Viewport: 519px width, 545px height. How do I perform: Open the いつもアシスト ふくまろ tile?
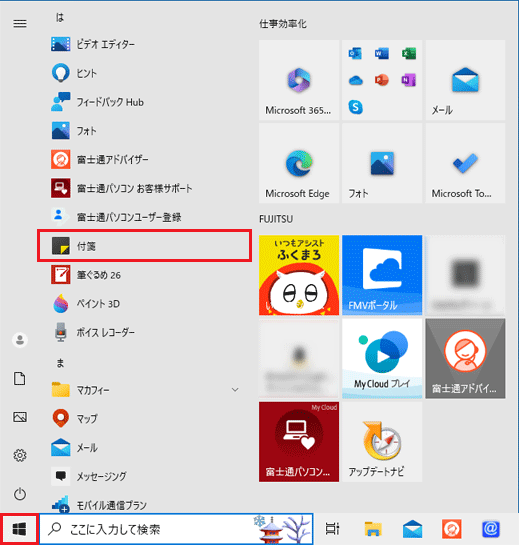click(299, 275)
